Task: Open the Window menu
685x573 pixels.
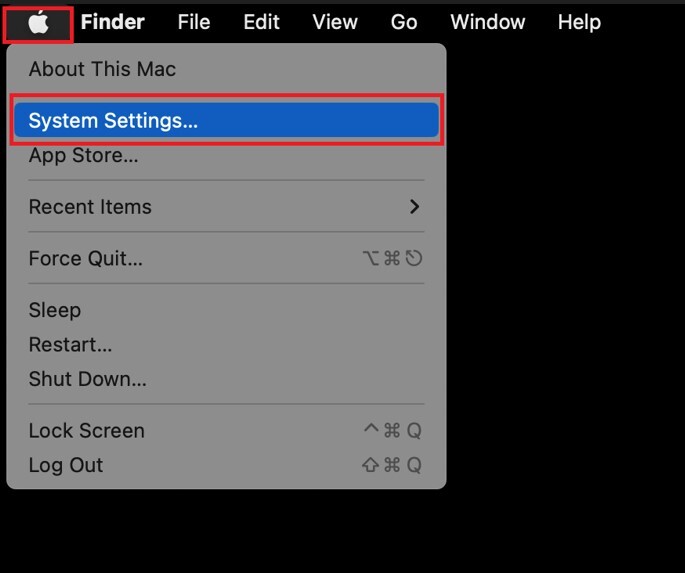Action: (x=487, y=22)
